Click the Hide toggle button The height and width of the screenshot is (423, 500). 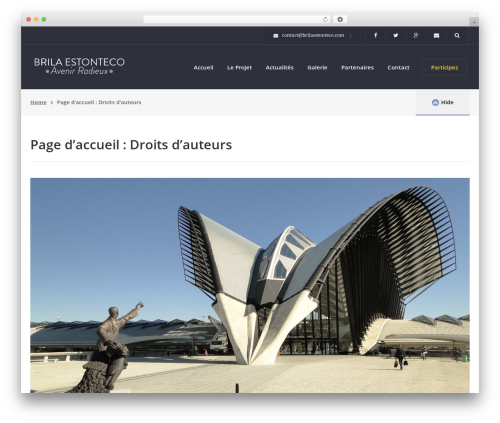(x=442, y=102)
